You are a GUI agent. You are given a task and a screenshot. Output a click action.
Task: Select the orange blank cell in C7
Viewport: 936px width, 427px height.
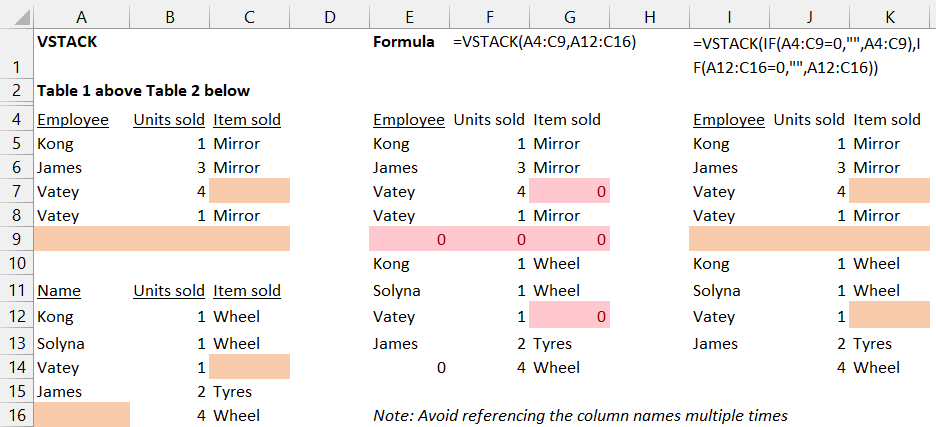click(249, 191)
